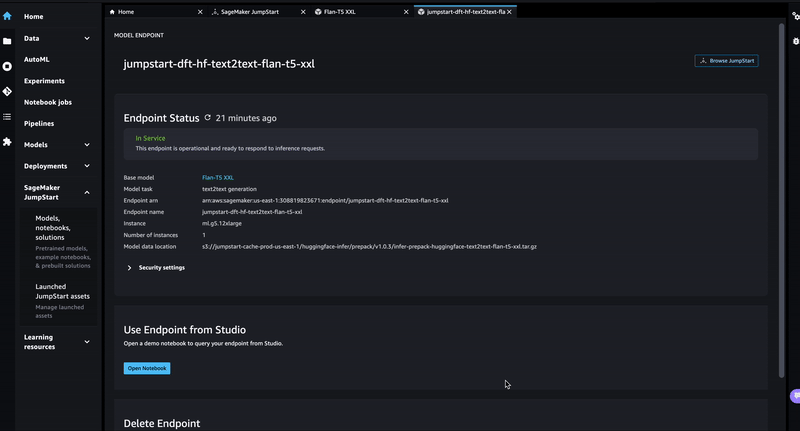
Task: Click the text2text generation task value
Action: click(x=230, y=189)
